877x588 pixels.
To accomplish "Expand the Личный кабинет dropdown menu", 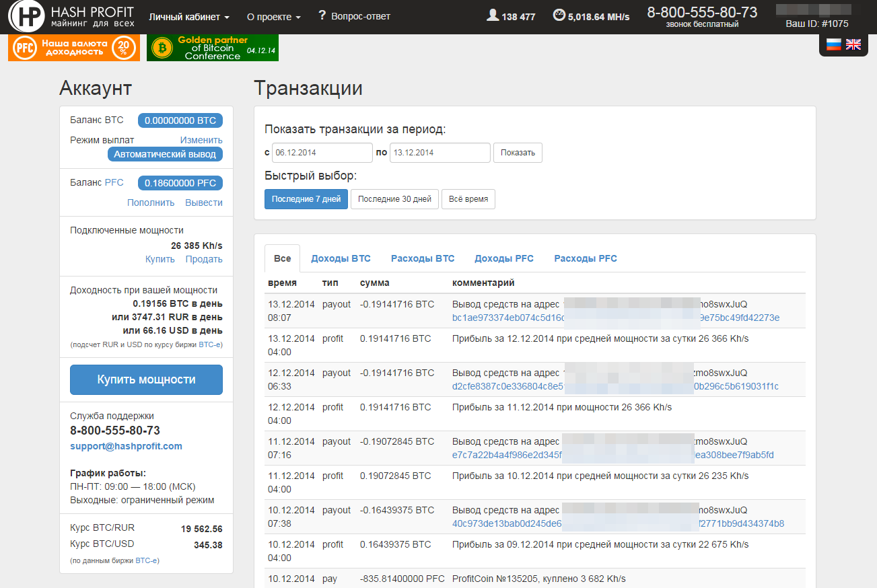I will click(189, 16).
